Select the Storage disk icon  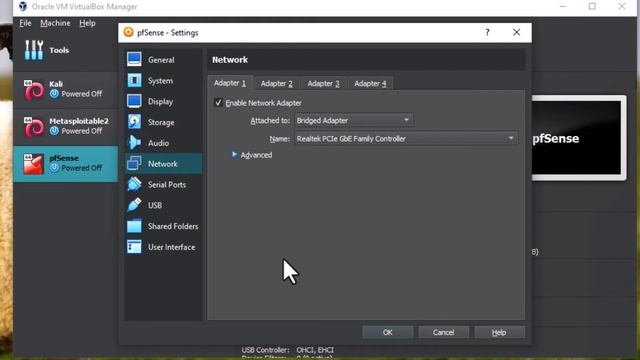[x=134, y=122]
